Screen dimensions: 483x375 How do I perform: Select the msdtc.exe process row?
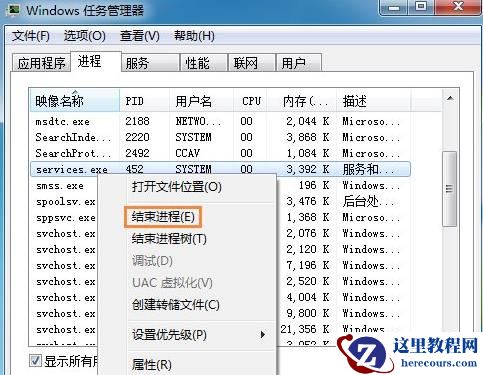pyautogui.click(x=220, y=121)
